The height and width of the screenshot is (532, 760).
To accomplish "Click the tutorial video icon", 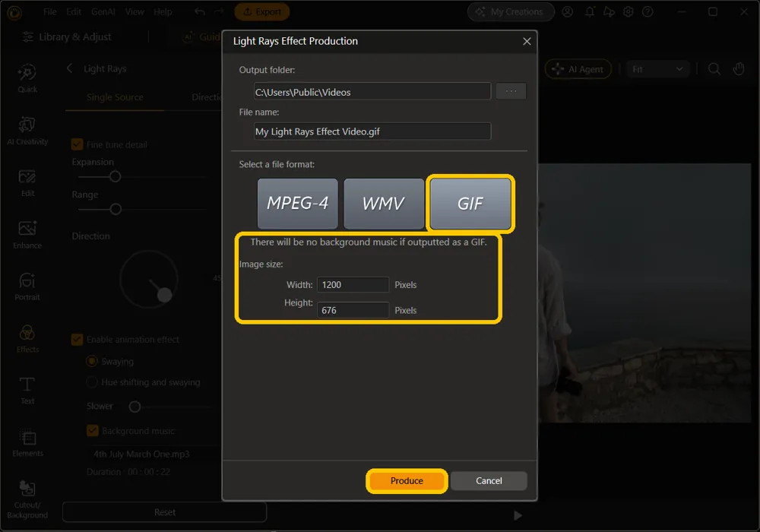I will pyautogui.click(x=609, y=11).
